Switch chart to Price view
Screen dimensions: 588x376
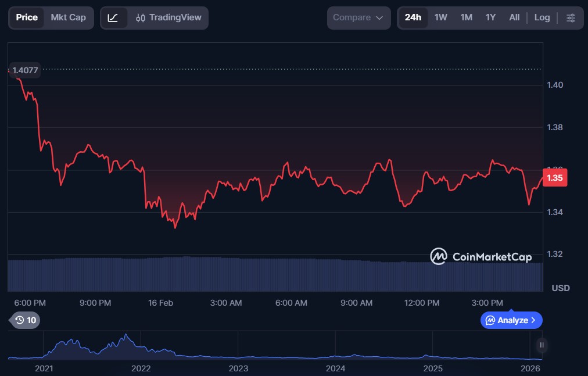27,17
